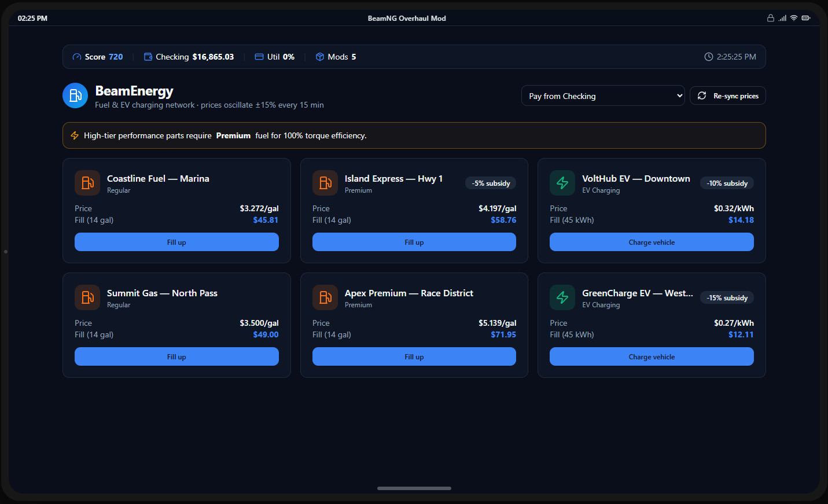Click the $49.00 fill cost
The image size is (828, 504).
coord(266,334)
